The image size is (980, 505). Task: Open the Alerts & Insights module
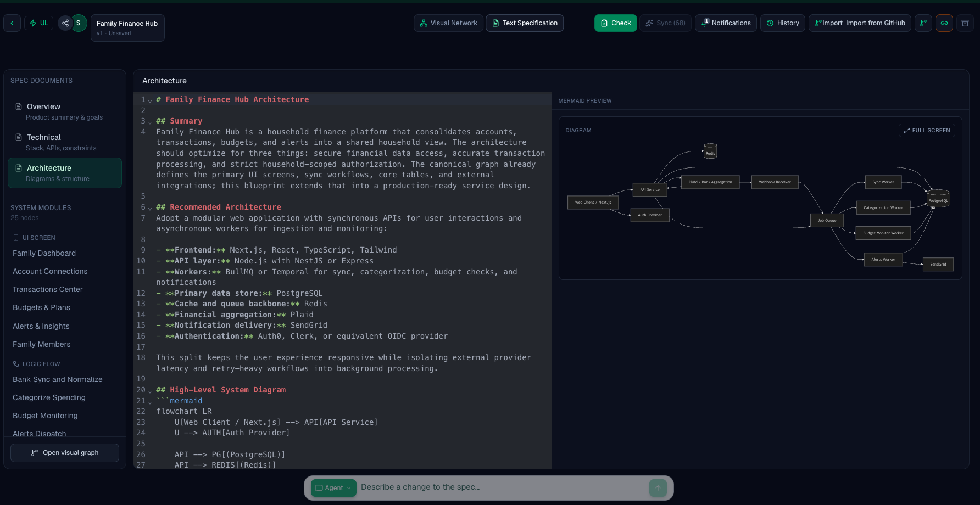pos(41,326)
